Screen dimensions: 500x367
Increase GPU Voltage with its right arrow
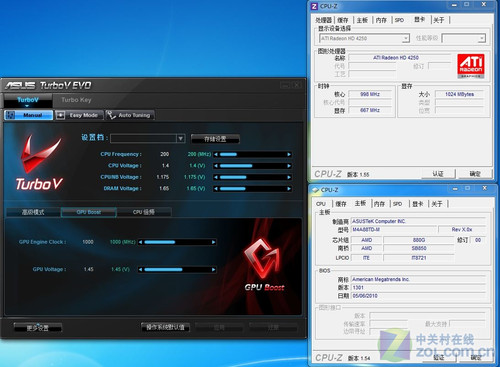point(213,269)
